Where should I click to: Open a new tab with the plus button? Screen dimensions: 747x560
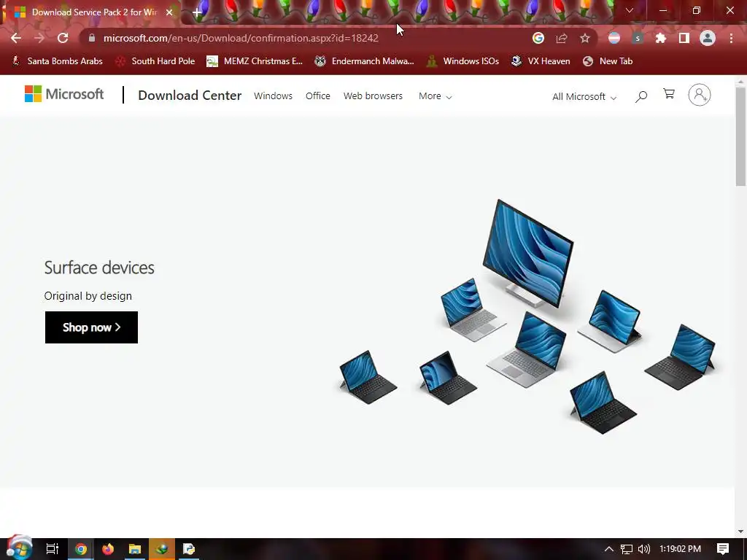(x=197, y=12)
